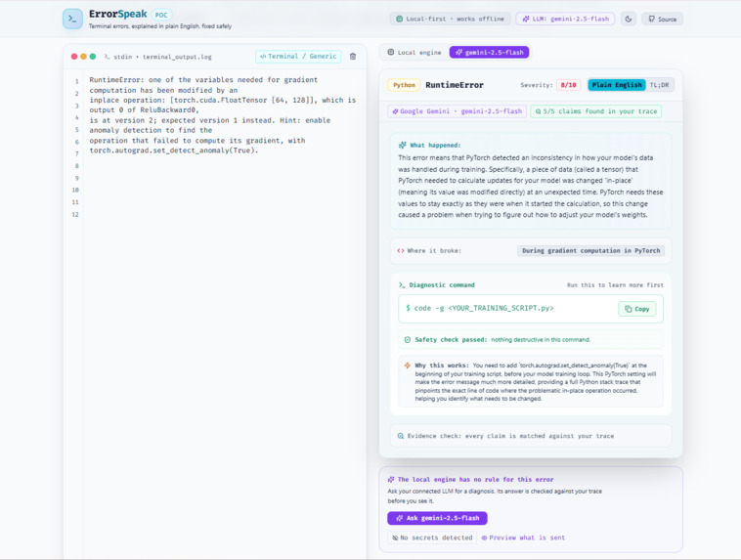Click the POC badge beside ErrorSpeak

(161, 15)
